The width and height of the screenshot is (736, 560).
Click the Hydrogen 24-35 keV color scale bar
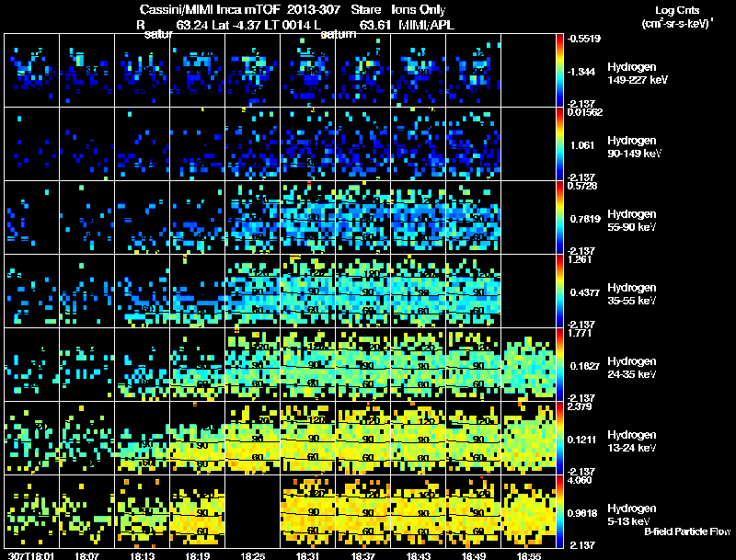pyautogui.click(x=559, y=365)
